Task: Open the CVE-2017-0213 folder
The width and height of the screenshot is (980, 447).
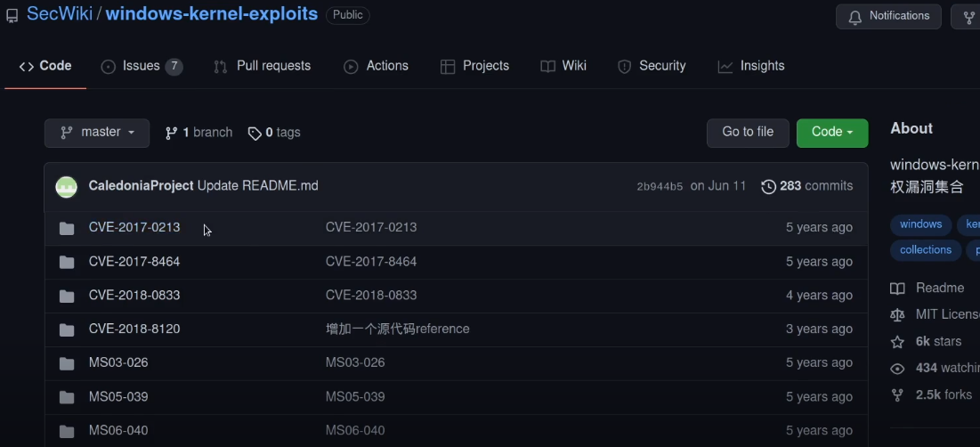Action: pos(134,228)
